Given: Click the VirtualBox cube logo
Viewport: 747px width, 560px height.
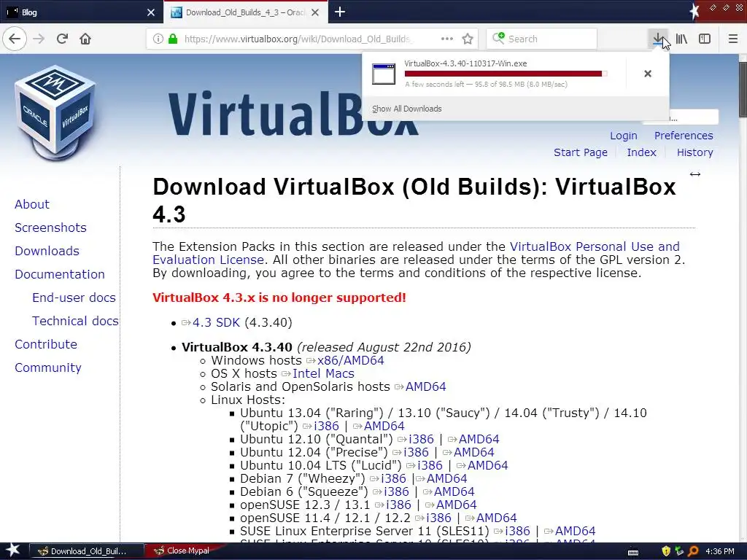Looking at the screenshot, I should point(55,112).
